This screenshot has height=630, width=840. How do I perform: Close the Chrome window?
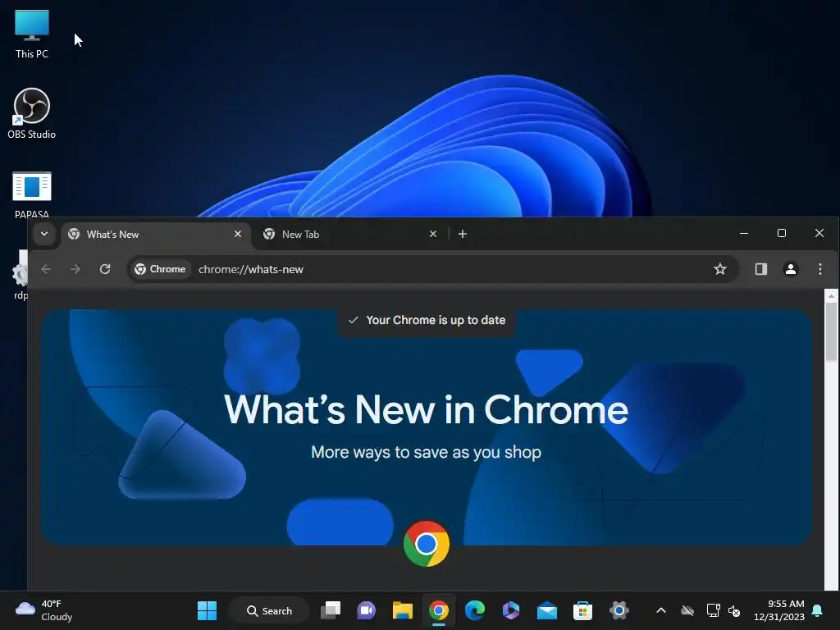point(819,233)
